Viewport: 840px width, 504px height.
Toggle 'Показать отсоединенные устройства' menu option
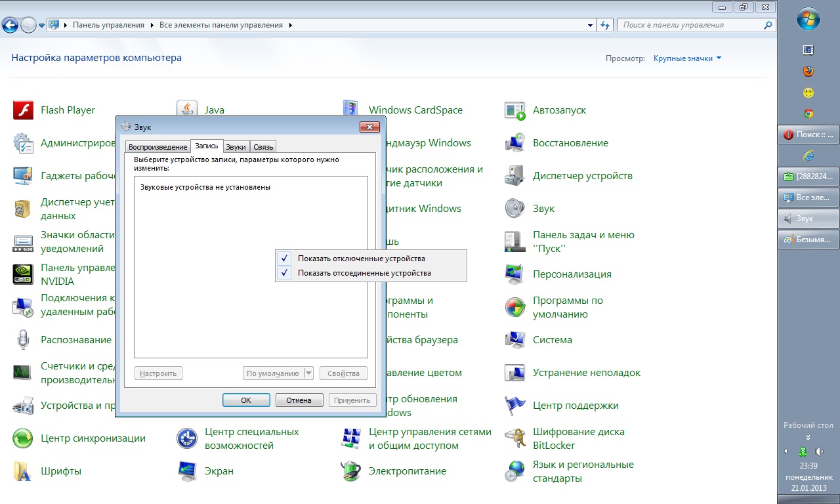[x=364, y=273]
